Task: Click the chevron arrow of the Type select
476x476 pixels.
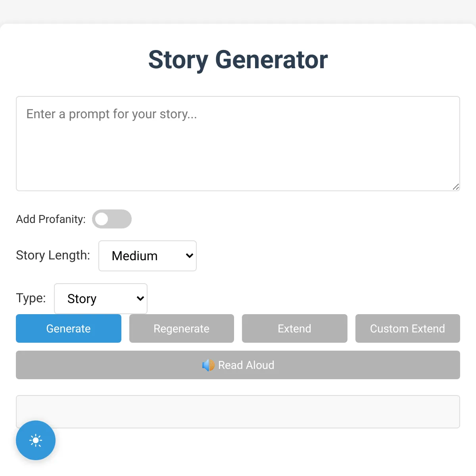Action: click(x=140, y=299)
